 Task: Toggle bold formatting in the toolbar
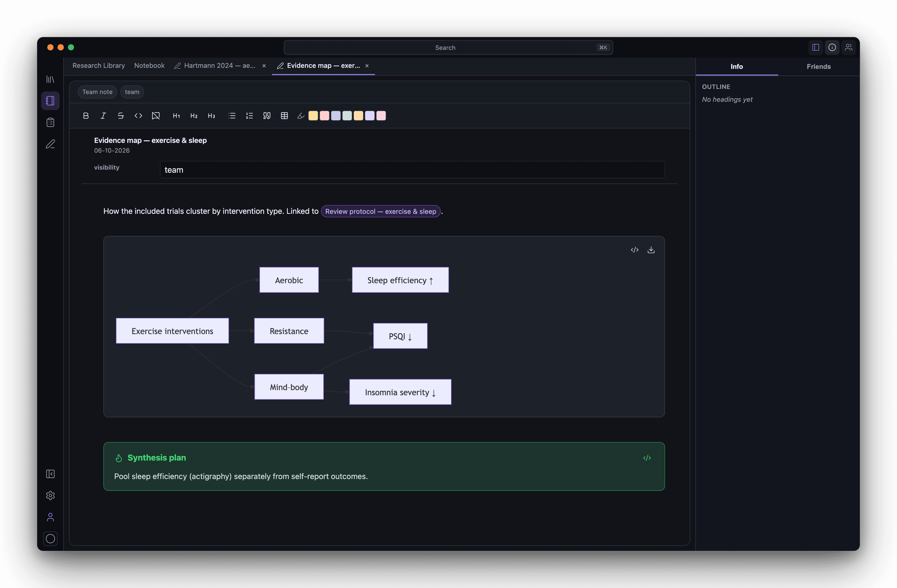[x=86, y=116]
